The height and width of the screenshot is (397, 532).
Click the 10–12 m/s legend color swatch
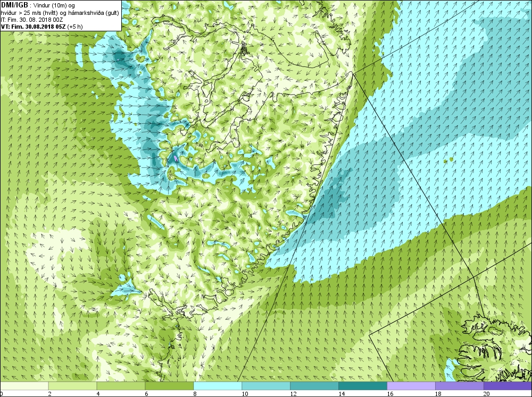[266, 386]
